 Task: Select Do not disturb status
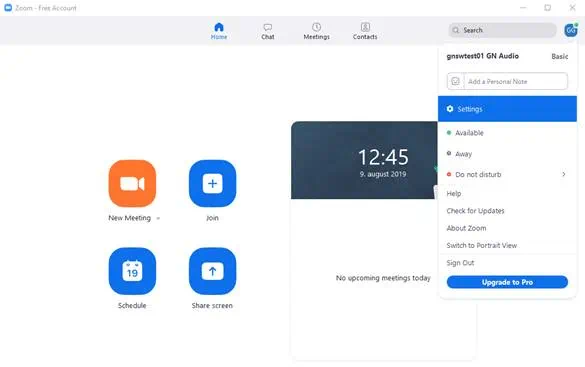507,174
